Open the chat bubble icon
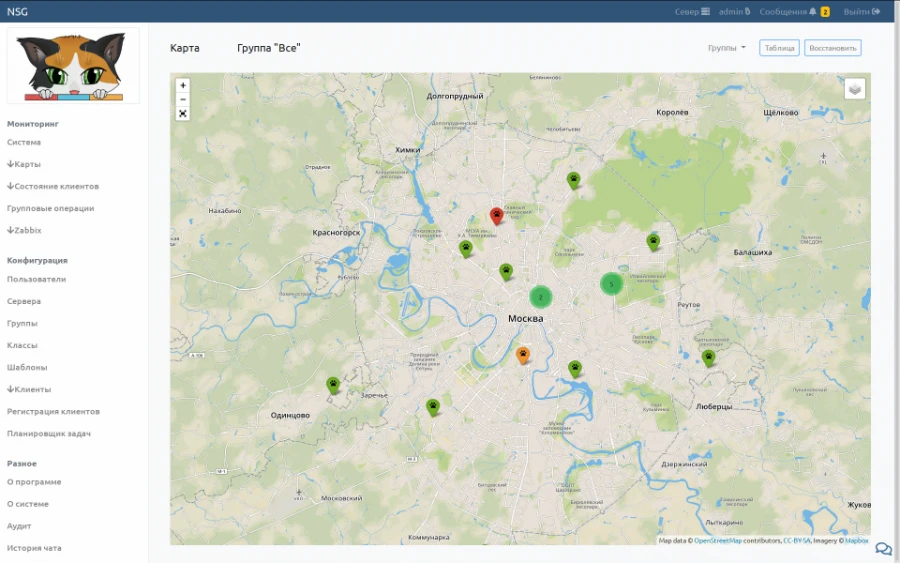The image size is (900, 563). [x=883, y=549]
